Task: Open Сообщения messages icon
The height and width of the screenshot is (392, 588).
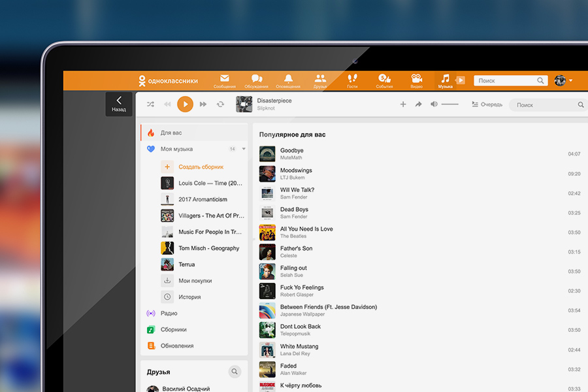Action: coord(224,81)
